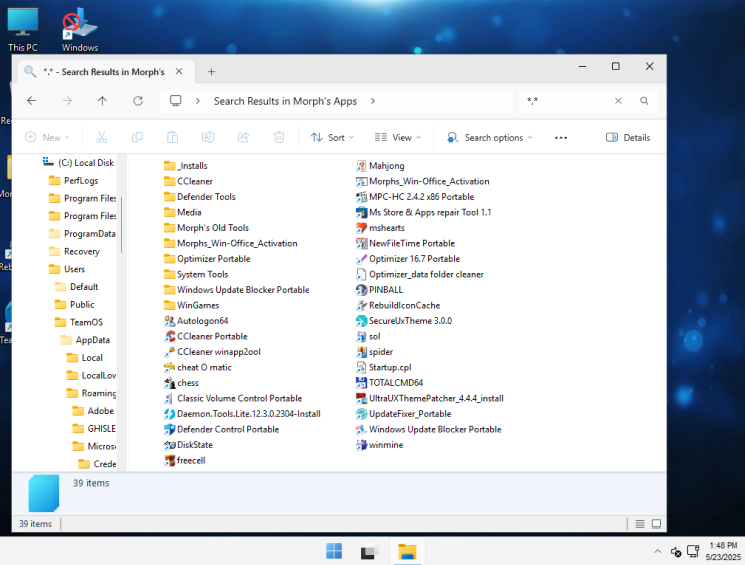Select the Mahjong item

tap(381, 166)
